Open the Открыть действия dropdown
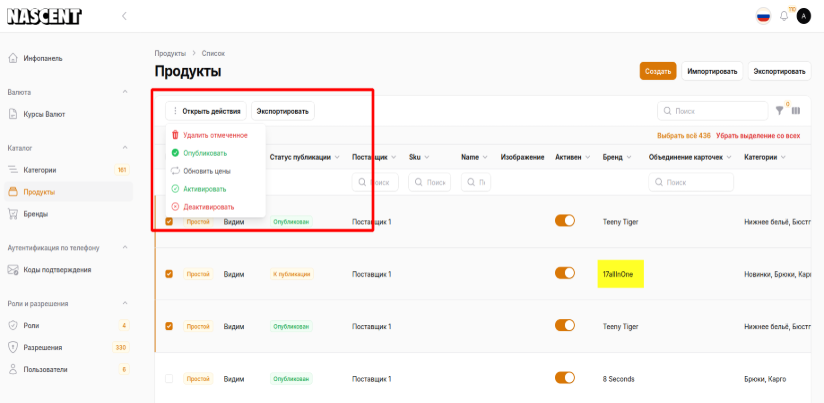This screenshot has width=824, height=403. click(x=205, y=111)
